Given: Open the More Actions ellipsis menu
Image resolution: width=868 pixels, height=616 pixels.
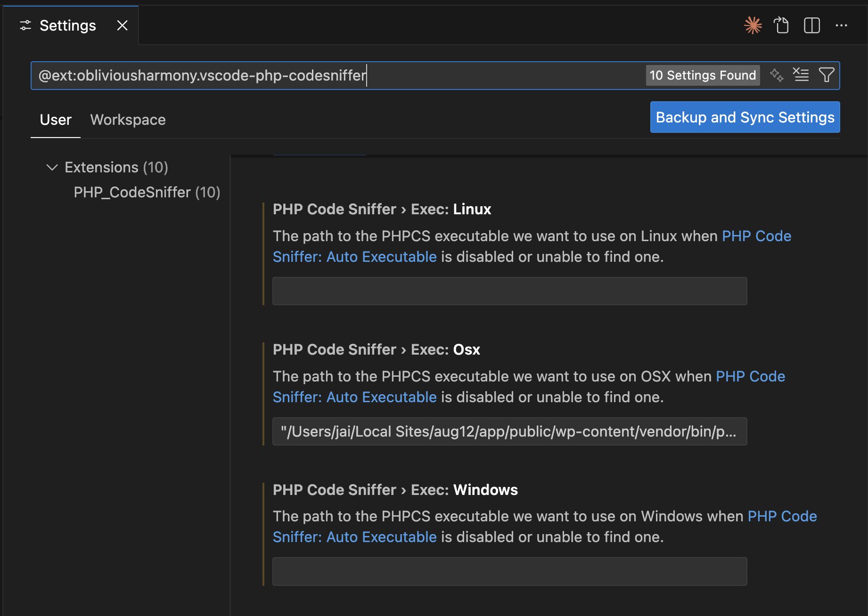Looking at the screenshot, I should (x=842, y=25).
